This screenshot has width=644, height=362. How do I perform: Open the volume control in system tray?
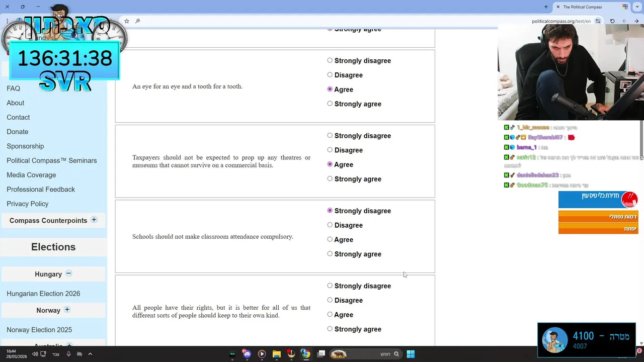coord(35,354)
